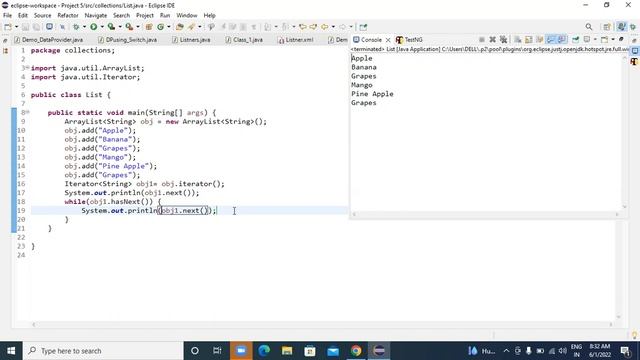Viewport: 640px width, 360px height.
Task: Click the "Pine Apple" console output line
Action: [372, 94]
